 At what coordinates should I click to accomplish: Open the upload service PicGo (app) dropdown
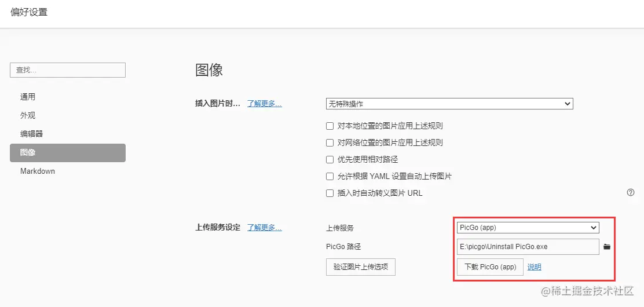click(528, 227)
